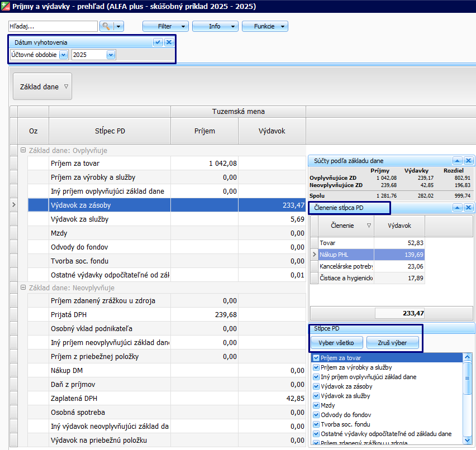Click the magnifier search icon
The height and width of the screenshot is (450, 476).
106,26
